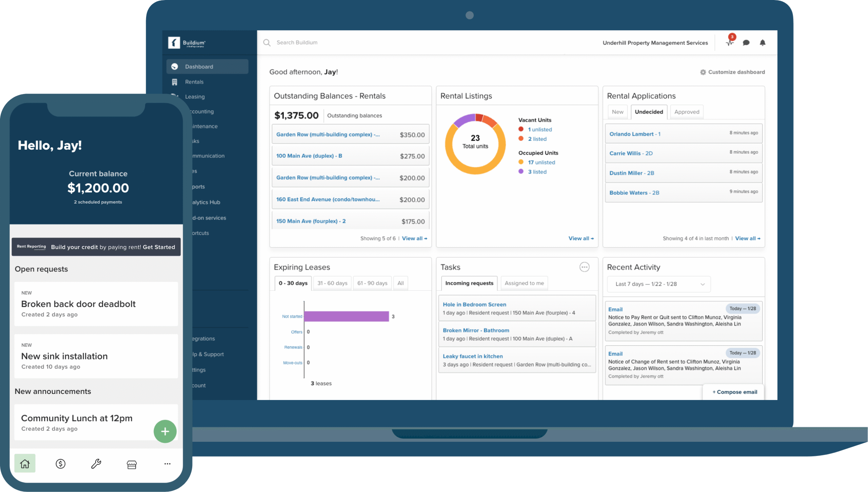This screenshot has width=868, height=492.
Task: Click the activity pulse icon with red badge
Action: [x=730, y=42]
